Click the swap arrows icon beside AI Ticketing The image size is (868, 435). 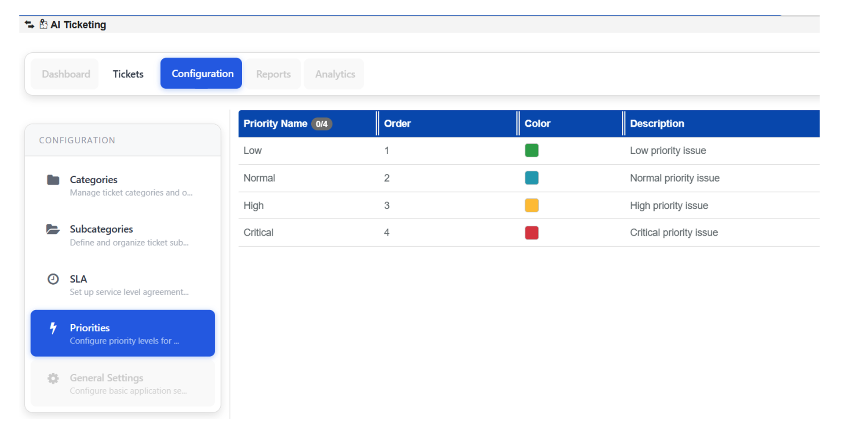(x=29, y=25)
